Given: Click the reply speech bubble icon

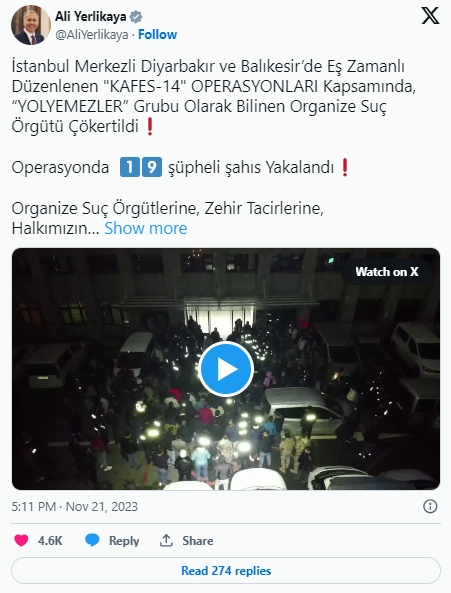Looking at the screenshot, I should [92, 540].
